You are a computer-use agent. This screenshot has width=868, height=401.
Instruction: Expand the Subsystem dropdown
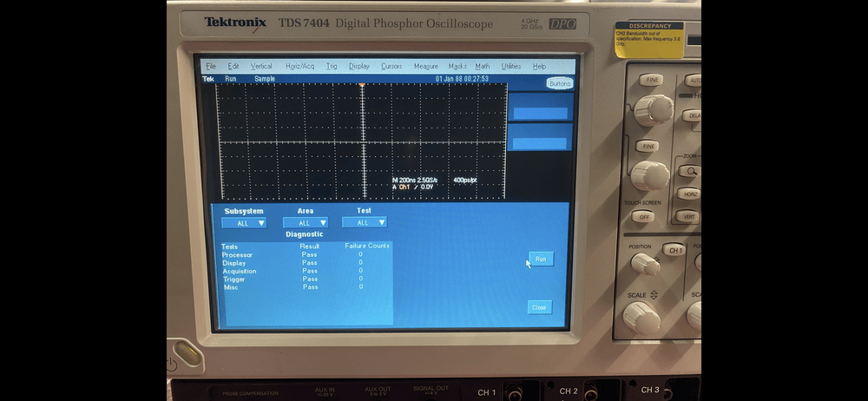[x=244, y=223]
